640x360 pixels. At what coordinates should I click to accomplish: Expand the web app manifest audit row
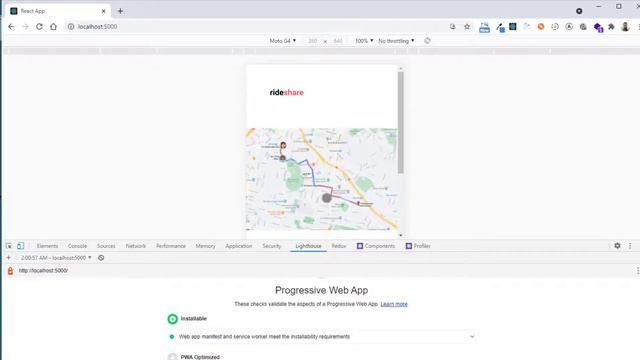pos(322,337)
